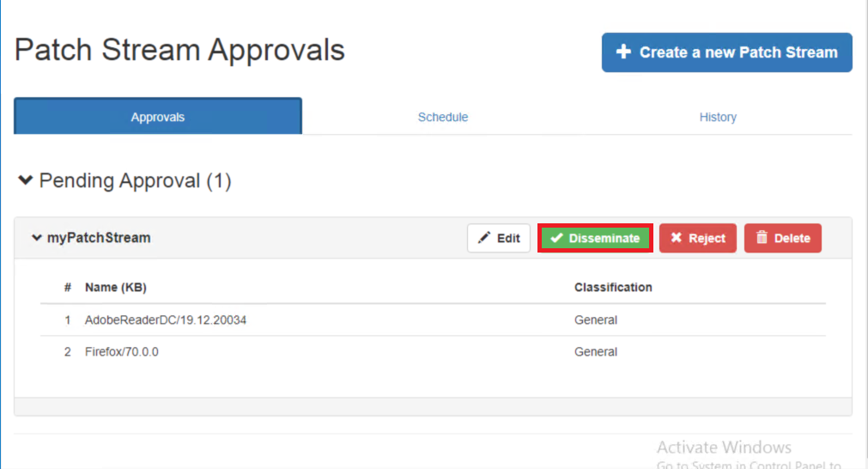This screenshot has width=868, height=469.
Task: Select the Firefox/70.0.0 patch entry
Action: 121,351
